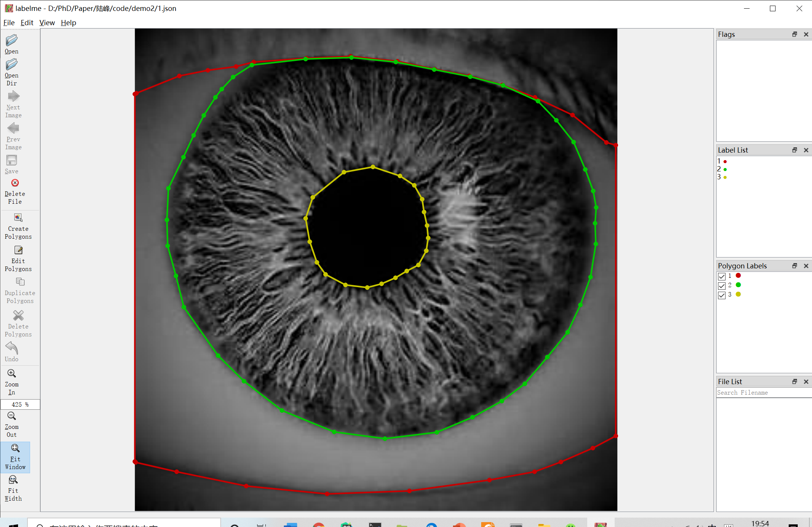Image resolution: width=812 pixels, height=527 pixels.
Task: Click the Search Filename field
Action: pos(763,392)
